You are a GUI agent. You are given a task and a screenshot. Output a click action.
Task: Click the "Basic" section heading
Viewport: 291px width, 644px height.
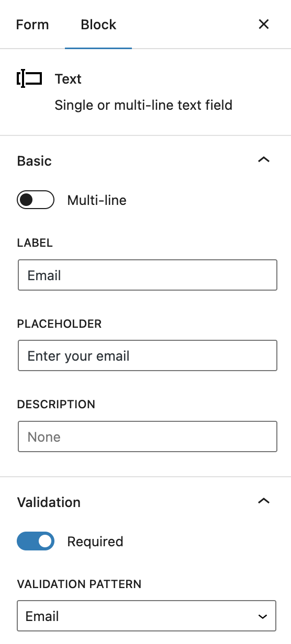click(35, 161)
